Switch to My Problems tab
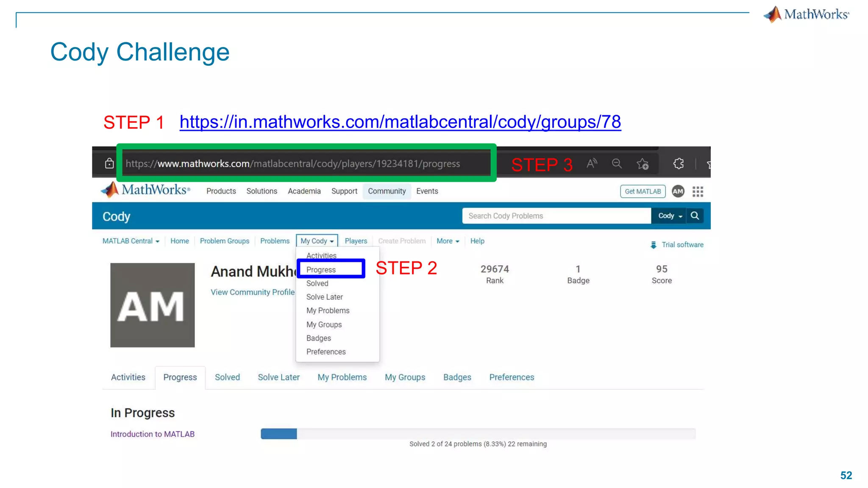Screen dimensions: 868x488 pos(342,377)
